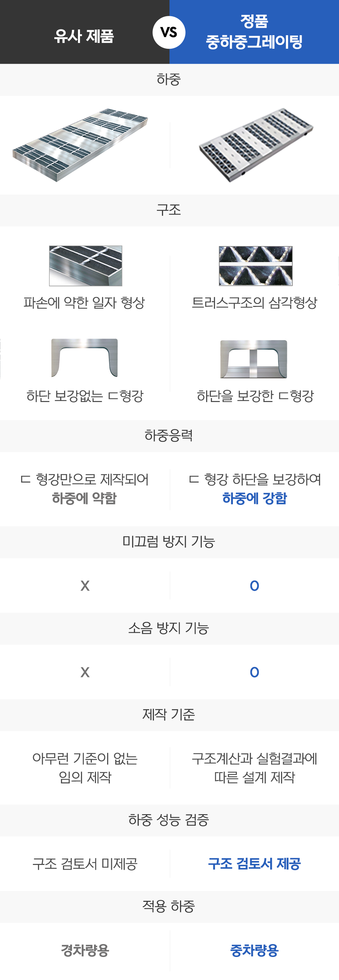Click the 트러스구조의 삼각형상 caption
The height and width of the screenshot is (980, 339).
(255, 303)
